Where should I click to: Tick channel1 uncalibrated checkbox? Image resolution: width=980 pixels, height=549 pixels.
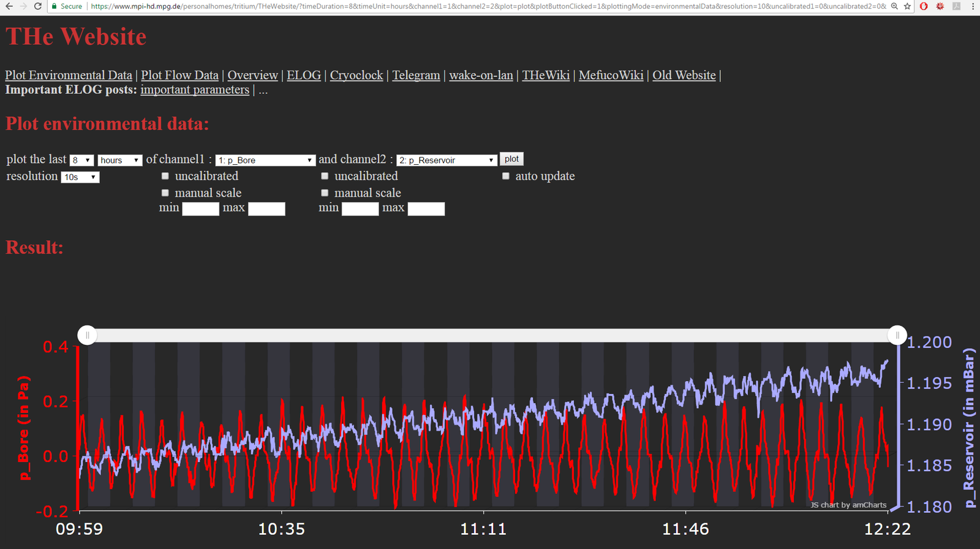165,176
